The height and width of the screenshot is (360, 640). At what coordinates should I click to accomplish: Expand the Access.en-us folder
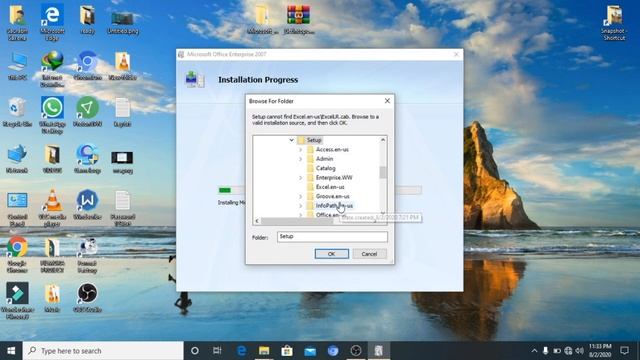300,149
